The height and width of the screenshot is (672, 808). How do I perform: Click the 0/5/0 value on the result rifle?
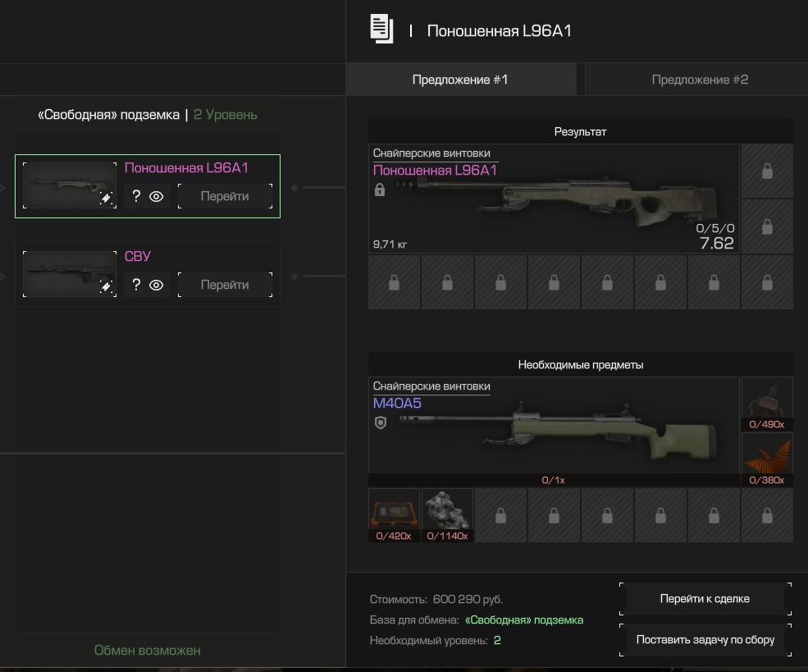(715, 228)
